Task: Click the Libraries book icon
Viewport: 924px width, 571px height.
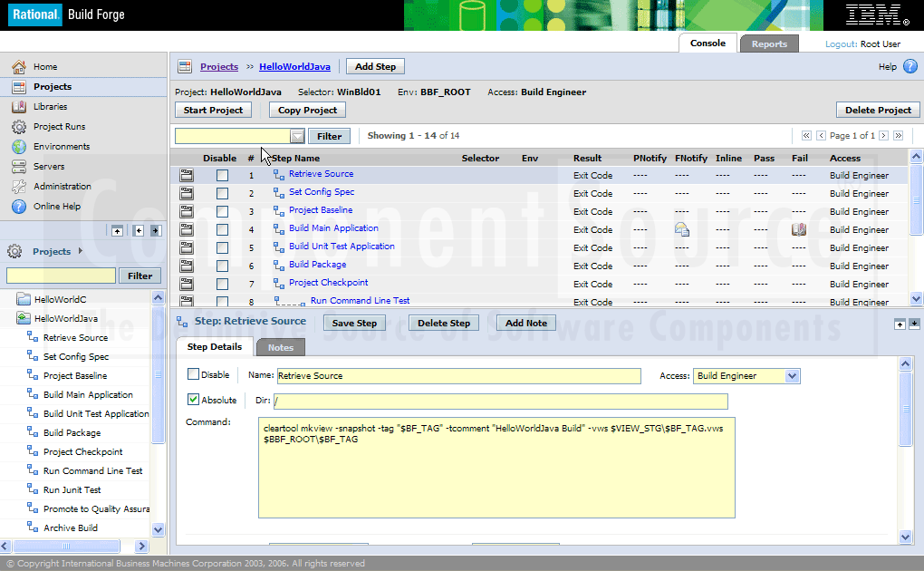Action: point(19,107)
